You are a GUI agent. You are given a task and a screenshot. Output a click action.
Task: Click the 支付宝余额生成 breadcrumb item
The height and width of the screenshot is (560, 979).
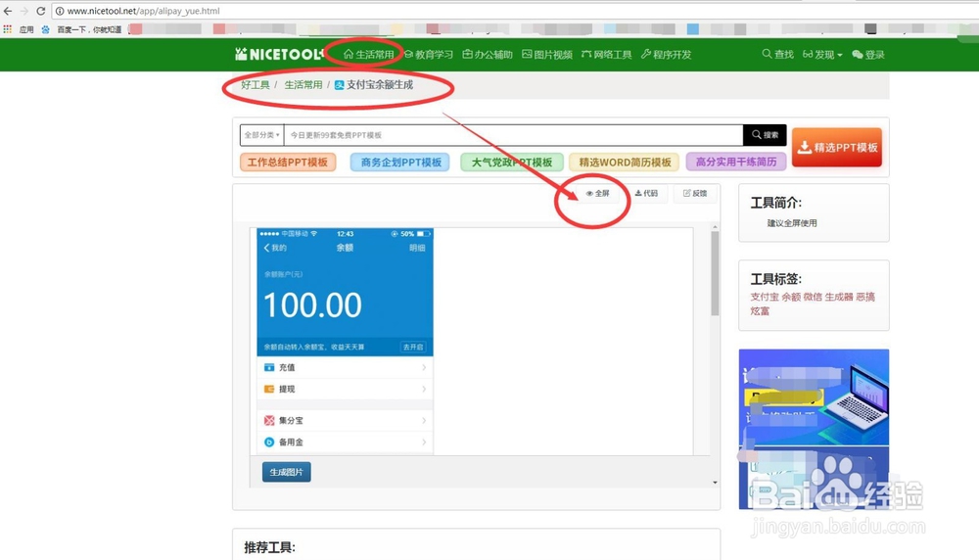[x=373, y=85]
